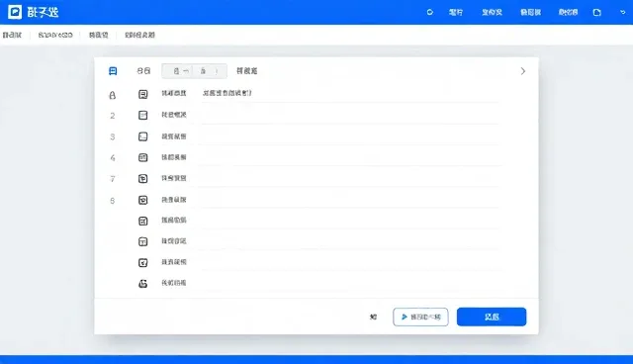Click the square icon in the padlock row
This screenshot has width=633, height=364.
pyautogui.click(x=142, y=94)
